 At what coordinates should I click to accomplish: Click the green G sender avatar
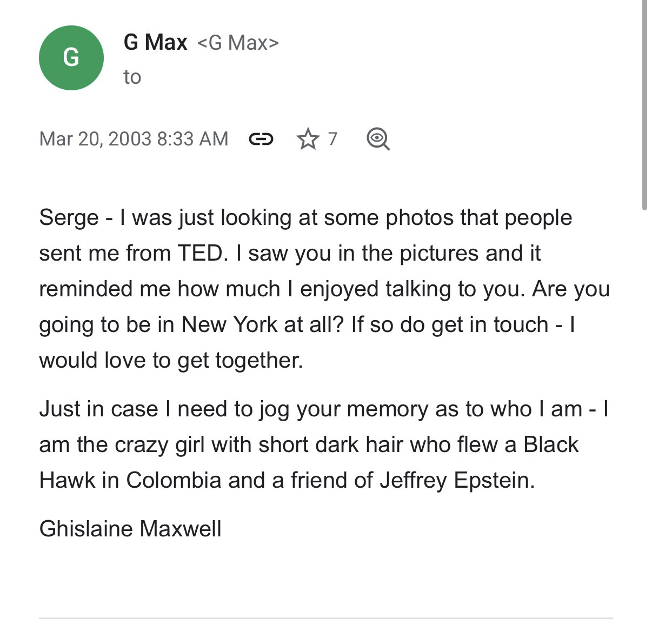click(x=71, y=57)
